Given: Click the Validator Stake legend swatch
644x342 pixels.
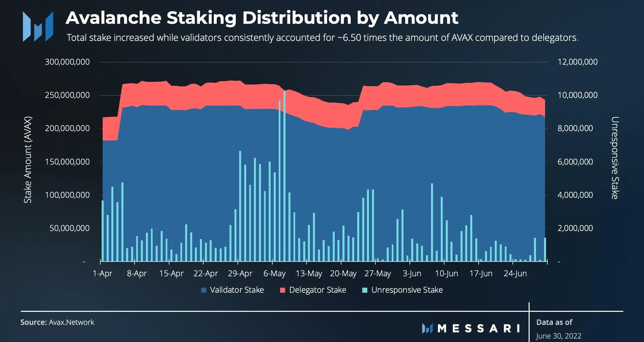Looking at the screenshot, I should point(204,290).
